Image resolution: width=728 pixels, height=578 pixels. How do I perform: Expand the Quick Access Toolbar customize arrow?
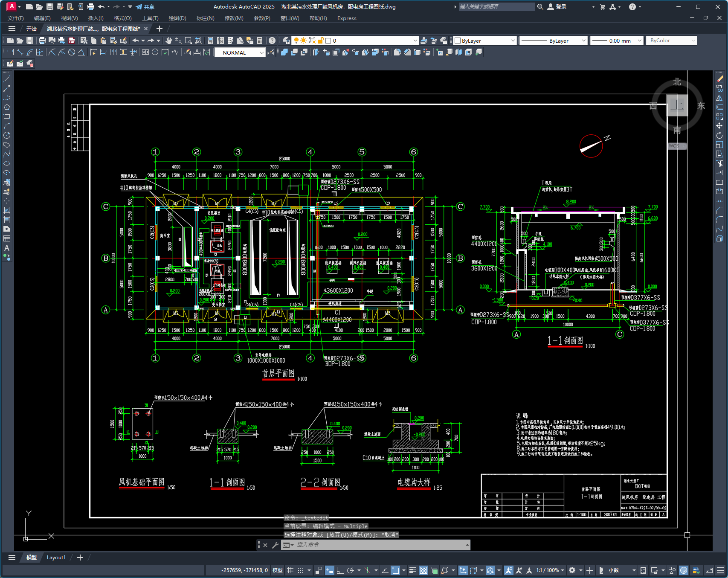pos(130,7)
